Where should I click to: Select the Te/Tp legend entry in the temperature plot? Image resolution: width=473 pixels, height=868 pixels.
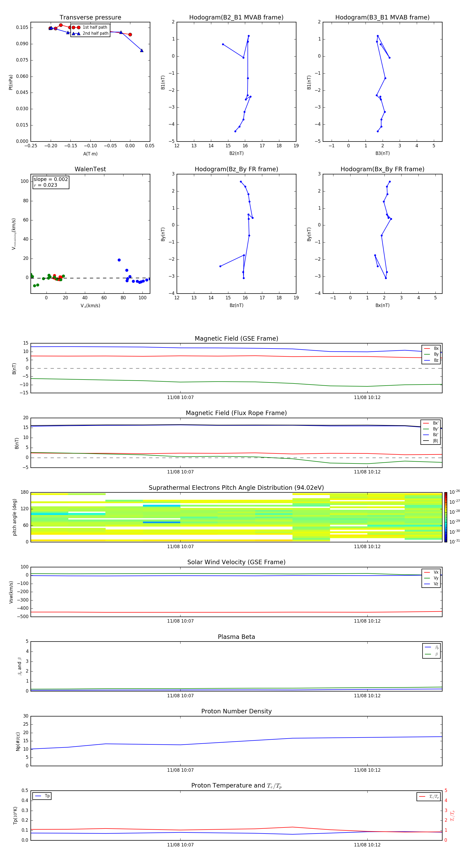429,796
